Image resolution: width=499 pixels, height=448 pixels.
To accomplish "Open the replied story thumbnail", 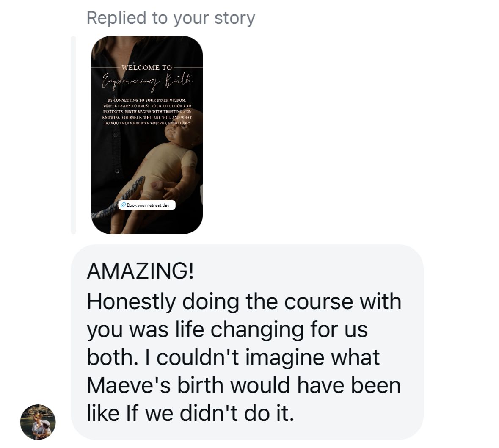I will coord(147,135).
